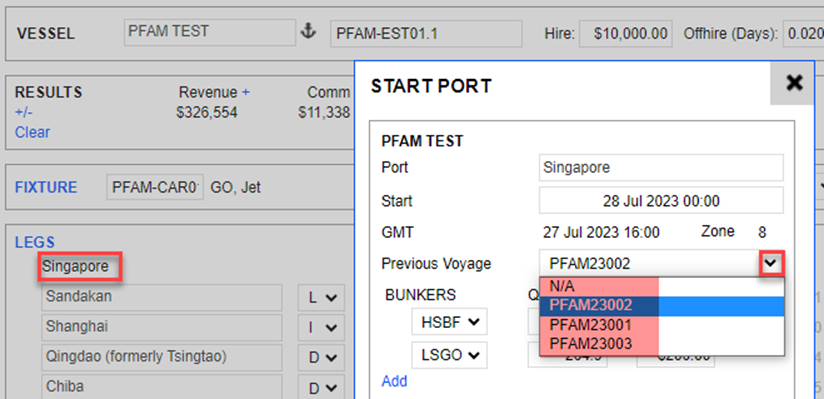
Task: Click the Clear results link
Action: [x=32, y=132]
